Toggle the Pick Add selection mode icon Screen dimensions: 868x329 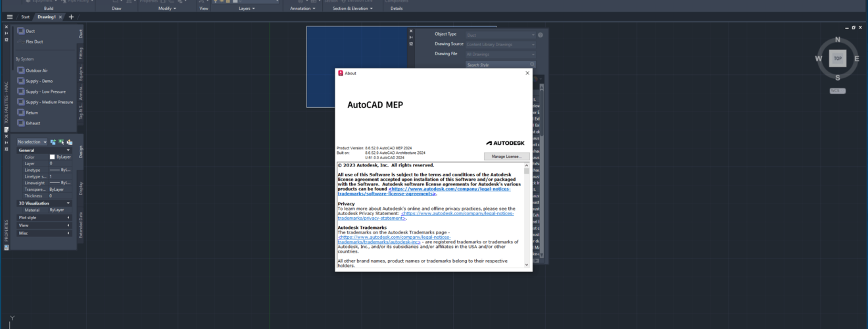tap(53, 141)
